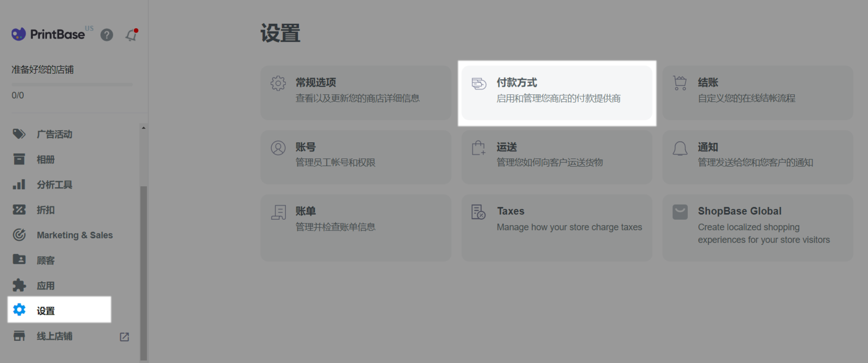
Task: Click the 广告活动 tag icon
Action: 19,134
